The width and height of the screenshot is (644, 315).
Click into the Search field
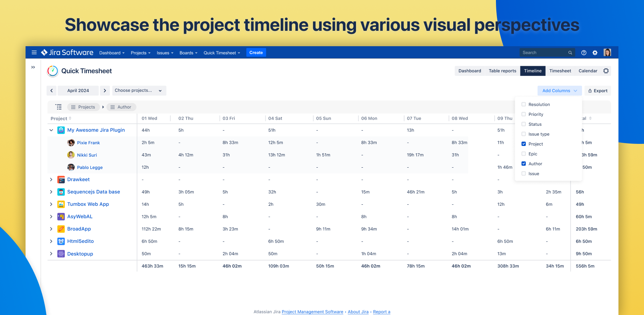click(x=547, y=52)
